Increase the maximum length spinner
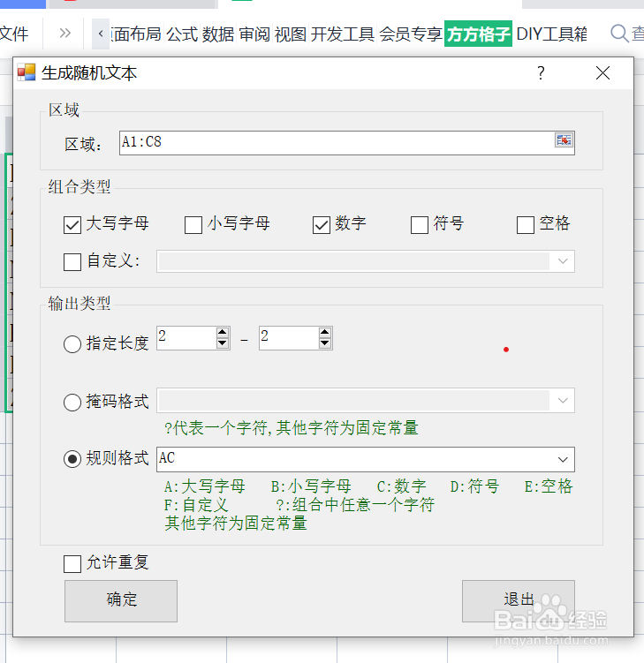The image size is (644, 663). click(324, 332)
